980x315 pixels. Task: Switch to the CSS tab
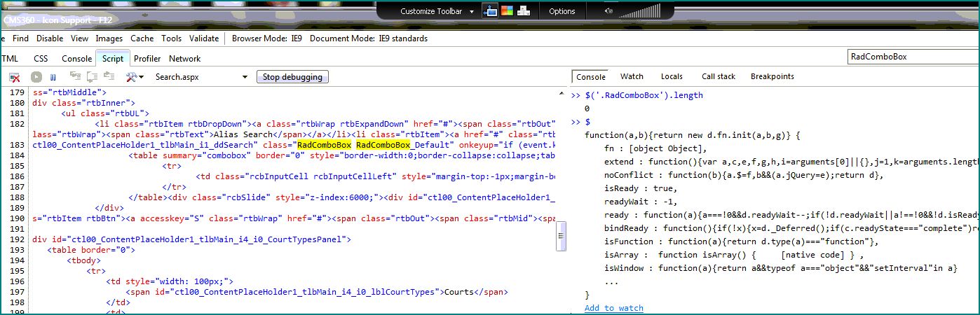[x=41, y=59]
